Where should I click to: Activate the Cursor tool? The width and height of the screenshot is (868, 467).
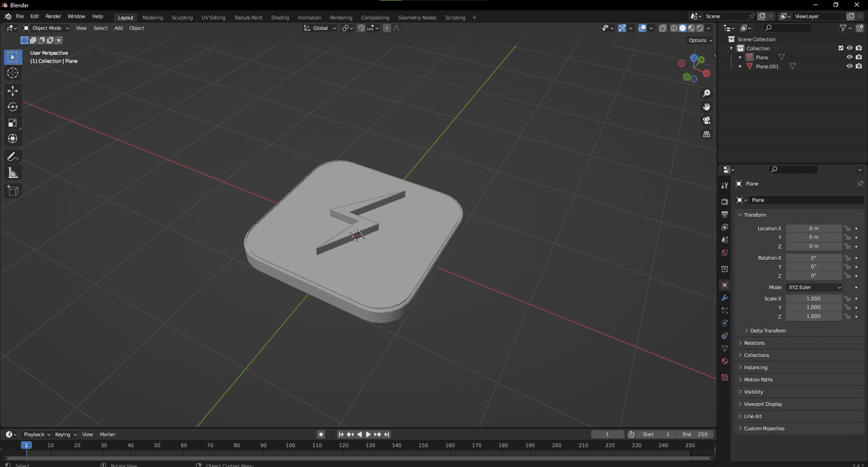tap(13, 73)
